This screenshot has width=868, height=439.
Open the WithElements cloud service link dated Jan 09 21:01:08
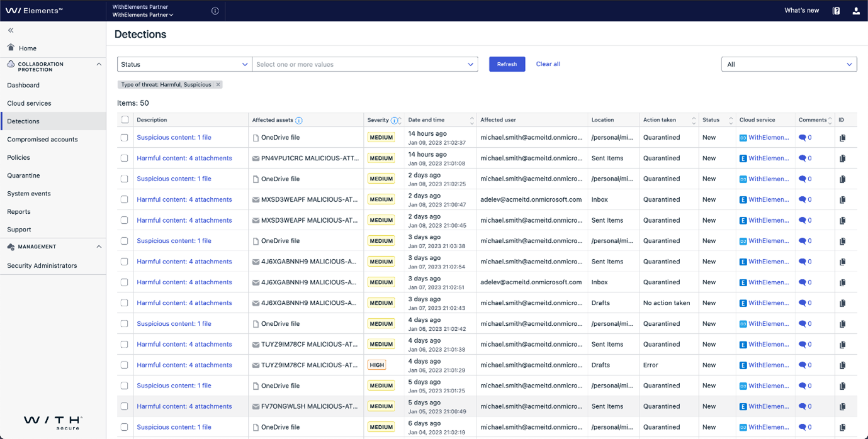tap(769, 158)
